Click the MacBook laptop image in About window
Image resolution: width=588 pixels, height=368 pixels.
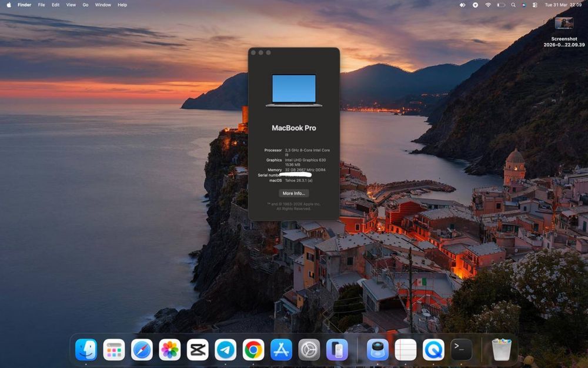tap(293, 91)
